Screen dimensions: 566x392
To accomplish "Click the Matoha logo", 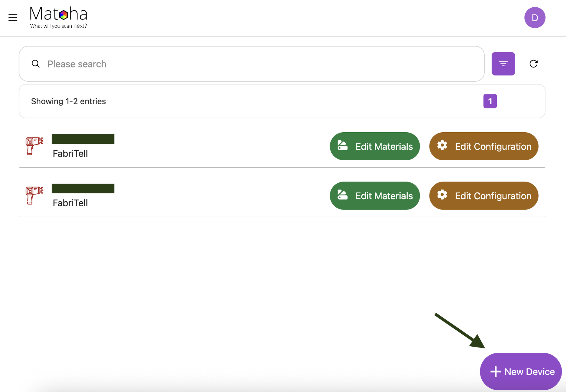I will [58, 17].
